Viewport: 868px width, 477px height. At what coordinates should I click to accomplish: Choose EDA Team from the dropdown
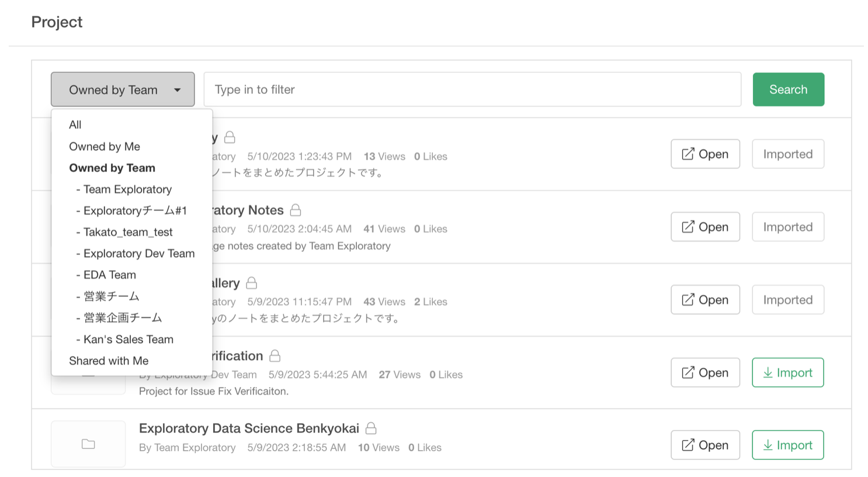(x=110, y=275)
